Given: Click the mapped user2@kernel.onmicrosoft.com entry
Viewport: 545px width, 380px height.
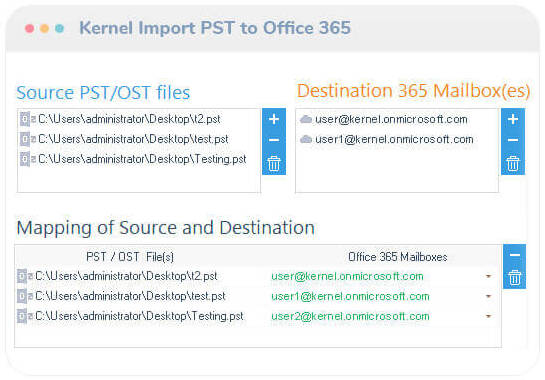Looking at the screenshot, I should [350, 316].
